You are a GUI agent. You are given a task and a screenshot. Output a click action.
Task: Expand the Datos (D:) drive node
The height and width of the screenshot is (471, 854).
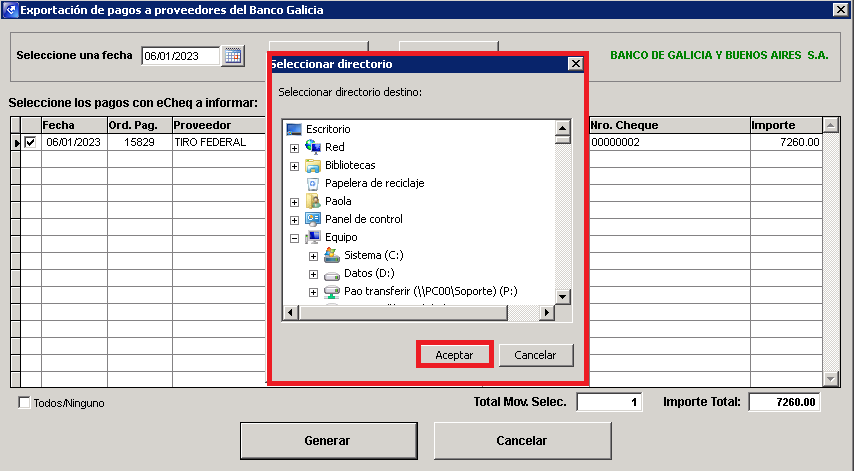coord(313,274)
